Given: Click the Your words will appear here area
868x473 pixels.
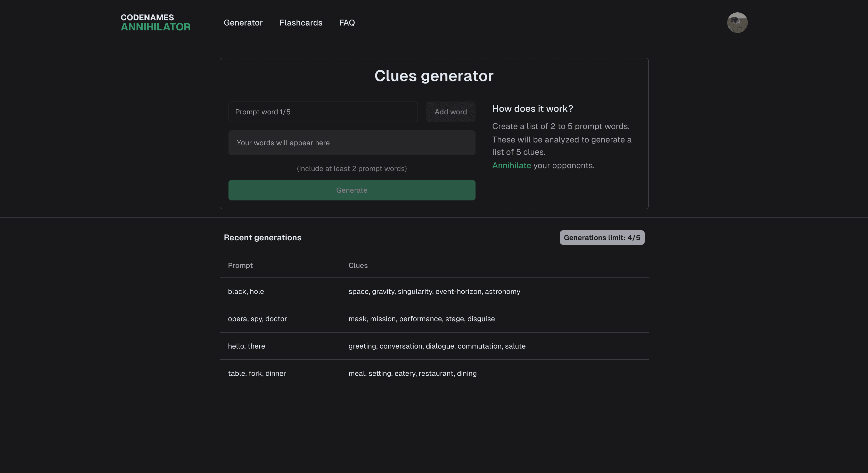Looking at the screenshot, I should click(x=351, y=142).
